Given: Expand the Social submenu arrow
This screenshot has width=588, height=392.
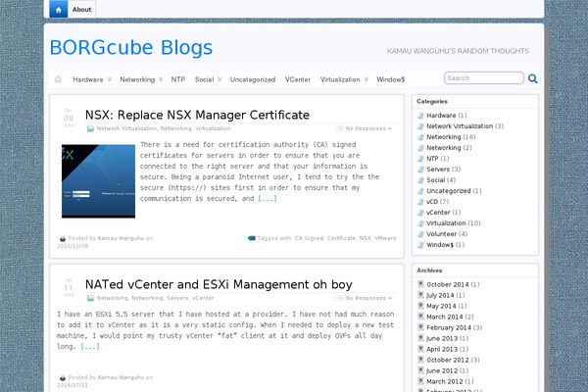Looking at the screenshot, I should pyautogui.click(x=220, y=79).
